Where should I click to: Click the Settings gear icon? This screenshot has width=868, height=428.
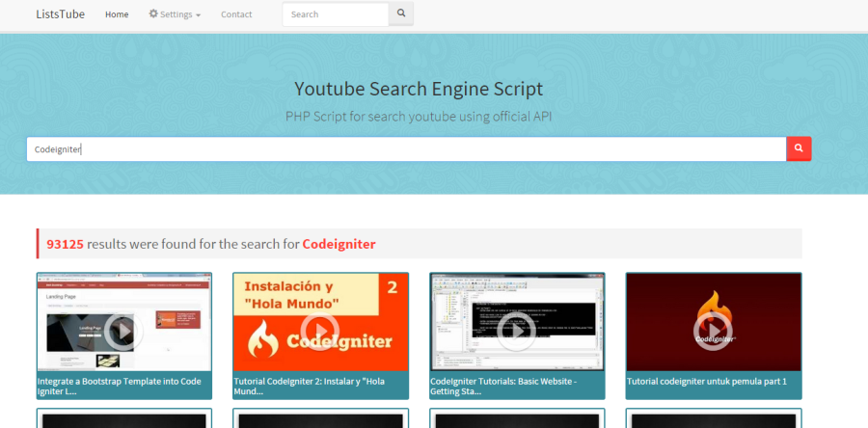coord(153,13)
